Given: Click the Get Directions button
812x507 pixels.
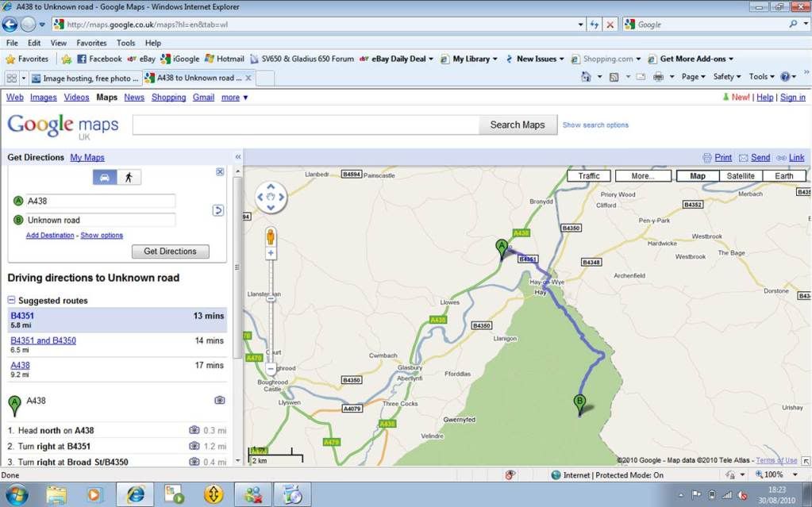Looking at the screenshot, I should 171,252.
